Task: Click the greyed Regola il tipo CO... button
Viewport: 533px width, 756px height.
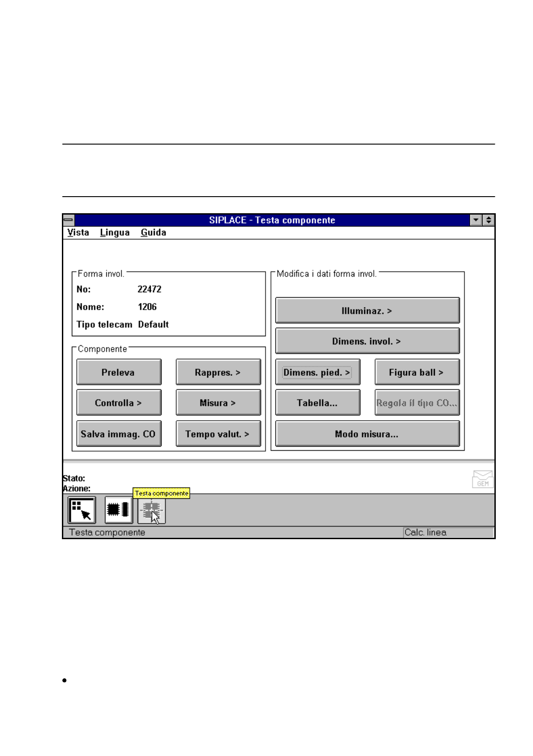Action: (x=417, y=403)
